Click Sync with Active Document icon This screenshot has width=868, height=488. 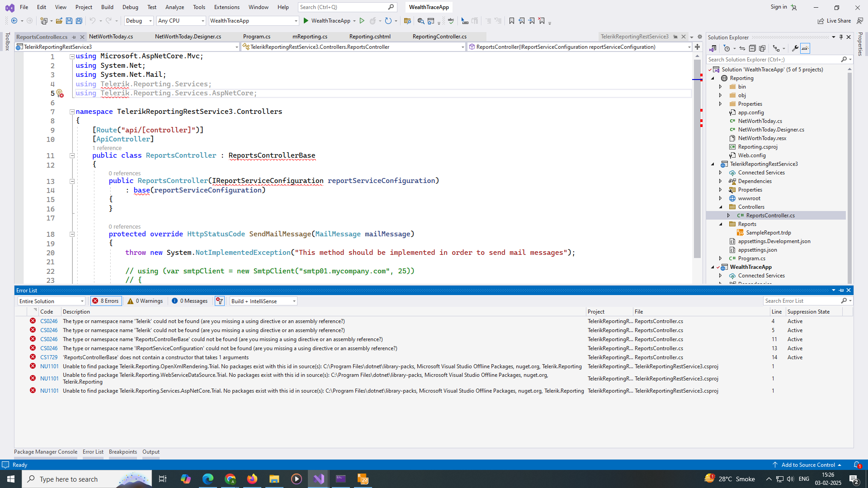[x=742, y=48]
